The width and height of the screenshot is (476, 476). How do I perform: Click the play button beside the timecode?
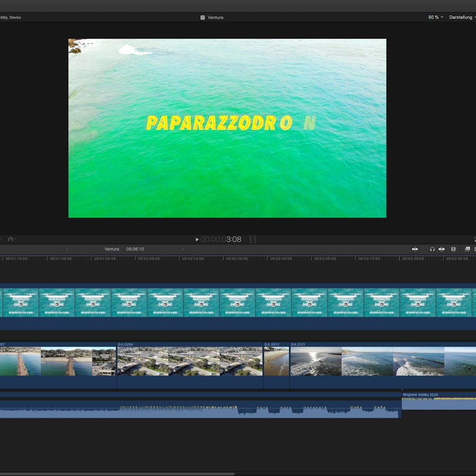(x=197, y=240)
